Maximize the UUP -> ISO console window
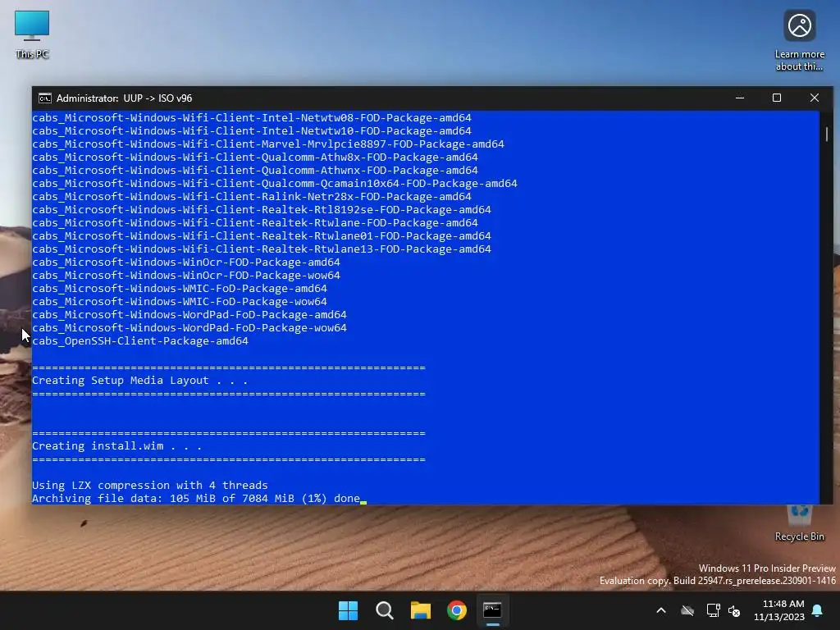The width and height of the screenshot is (840, 630). [777, 98]
